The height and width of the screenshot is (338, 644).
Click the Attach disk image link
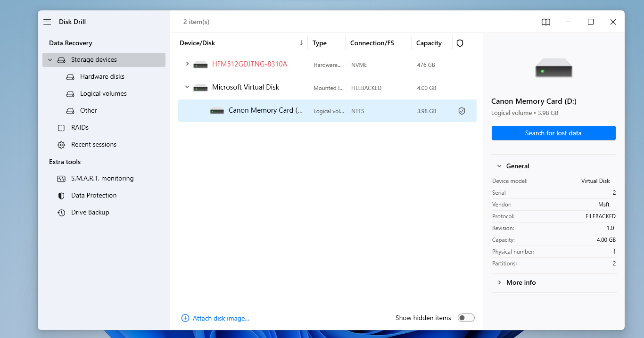pos(221,318)
